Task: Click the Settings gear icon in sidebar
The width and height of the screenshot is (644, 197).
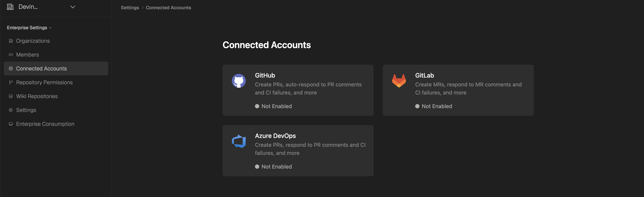Action: pyautogui.click(x=11, y=110)
